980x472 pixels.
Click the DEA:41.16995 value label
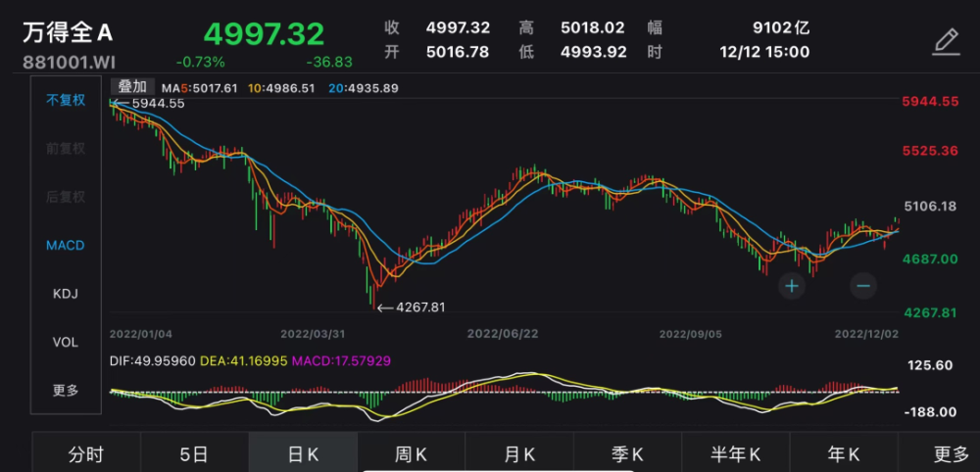pyautogui.click(x=244, y=361)
